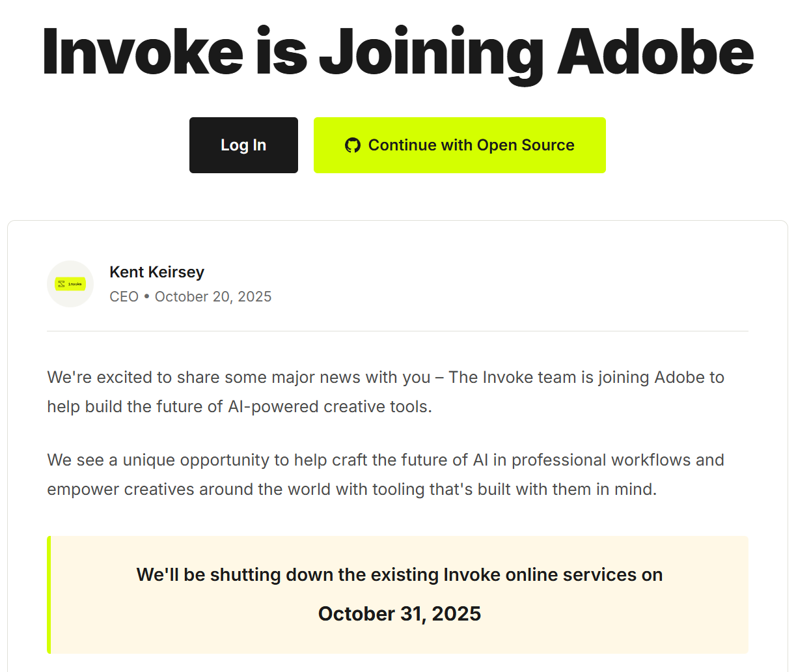Viewport: 796px width, 672px height.
Task: Click the green accent bar of the notice box
Action: pos(49,595)
